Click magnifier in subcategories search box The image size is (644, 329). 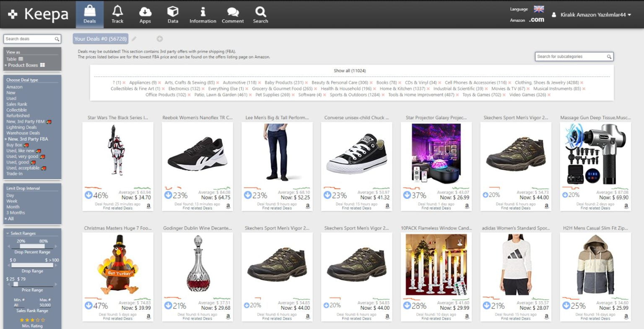click(x=609, y=56)
